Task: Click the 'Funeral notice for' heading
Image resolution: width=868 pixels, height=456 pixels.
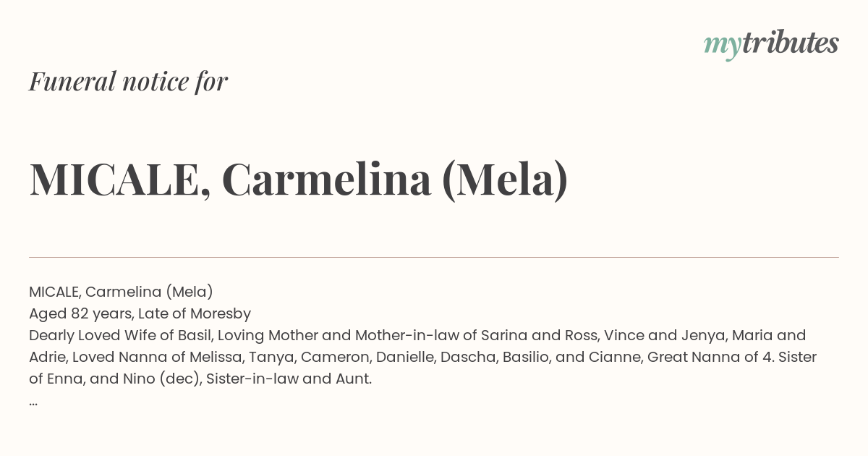Action: point(128,82)
